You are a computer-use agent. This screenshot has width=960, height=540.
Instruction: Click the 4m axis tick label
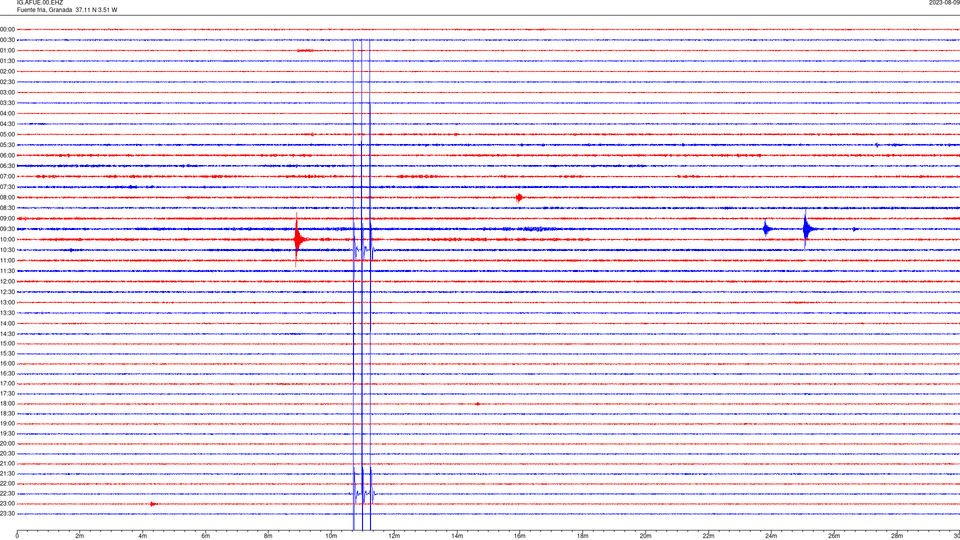[x=143, y=536]
